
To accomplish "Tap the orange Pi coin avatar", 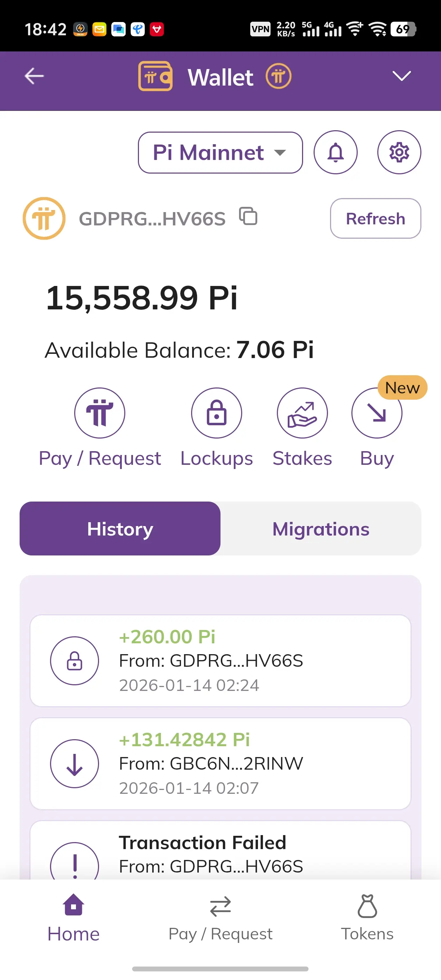I will 44,218.
